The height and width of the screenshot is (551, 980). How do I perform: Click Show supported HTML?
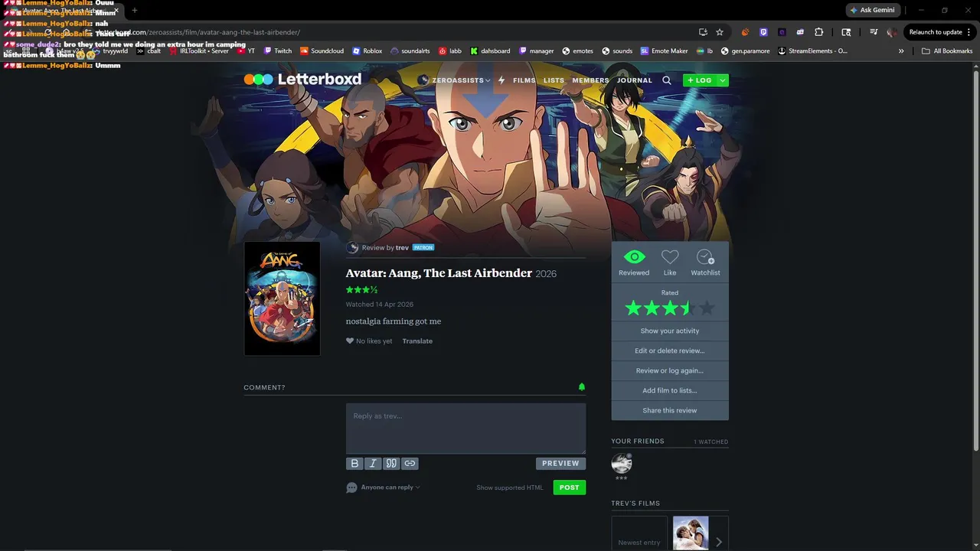(510, 487)
